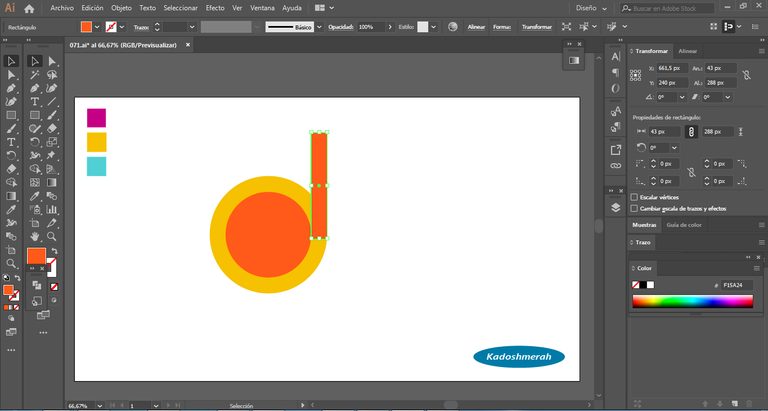This screenshot has width=768, height=411.
Task: Swap fill and stroke colors
Action: point(55,250)
